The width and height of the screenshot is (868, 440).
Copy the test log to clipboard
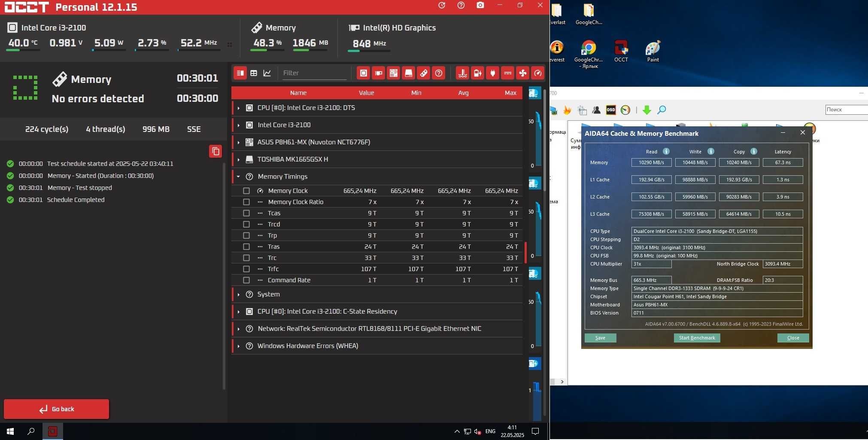215,151
